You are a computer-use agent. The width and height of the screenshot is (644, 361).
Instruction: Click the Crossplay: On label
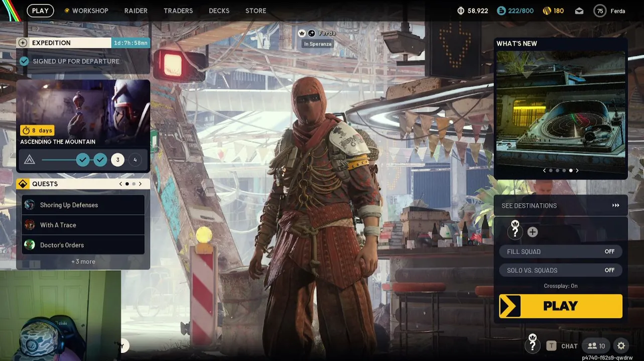(561, 286)
